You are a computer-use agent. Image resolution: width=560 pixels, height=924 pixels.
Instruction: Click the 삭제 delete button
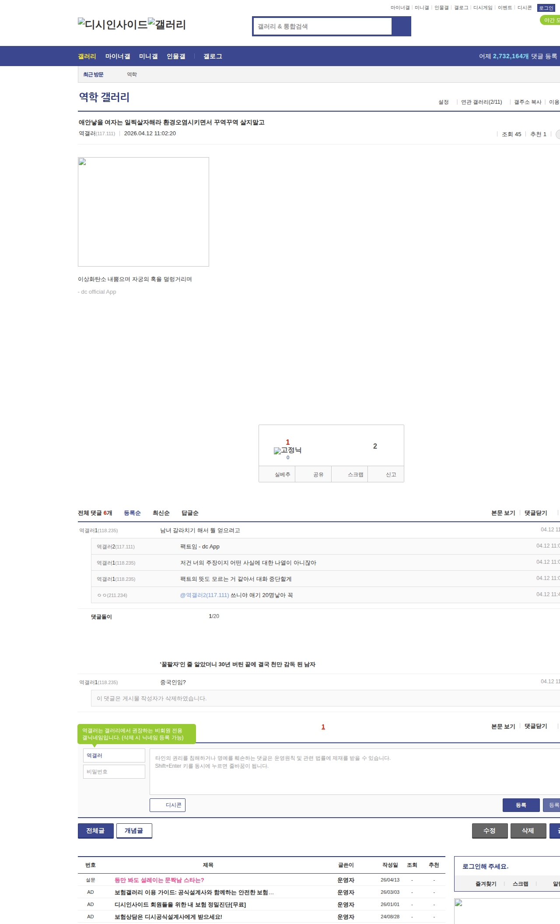528,831
